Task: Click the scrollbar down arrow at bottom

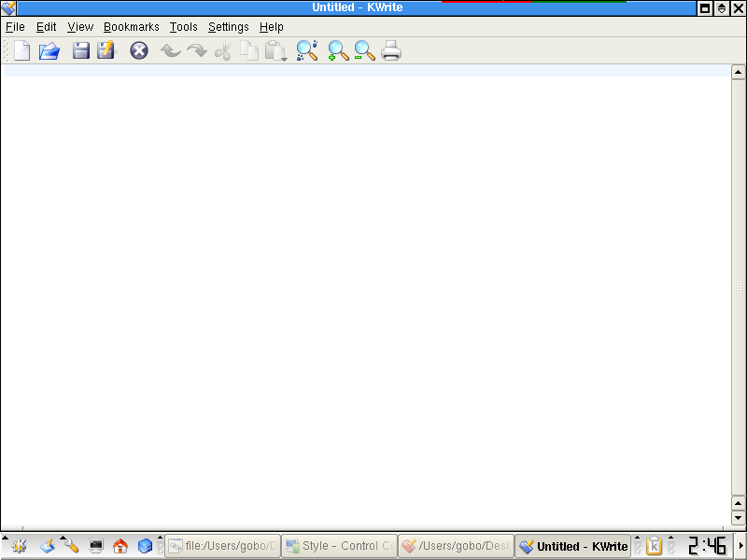Action: click(x=738, y=518)
